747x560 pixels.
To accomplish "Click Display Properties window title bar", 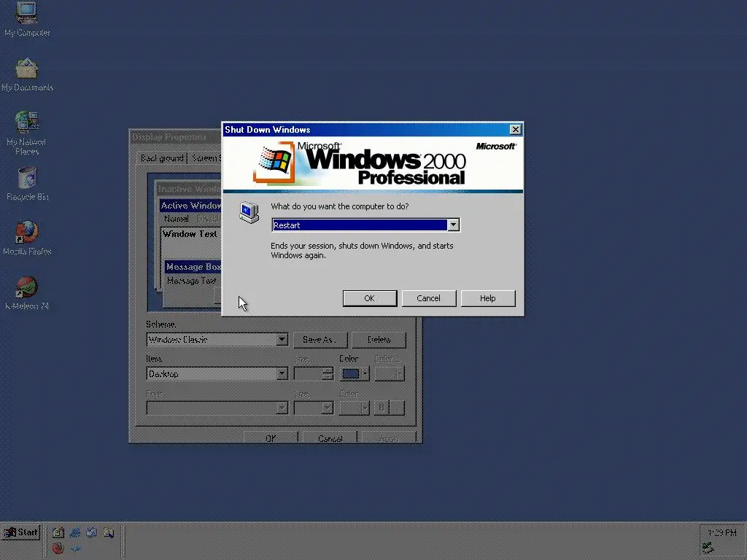I will click(x=177, y=138).
